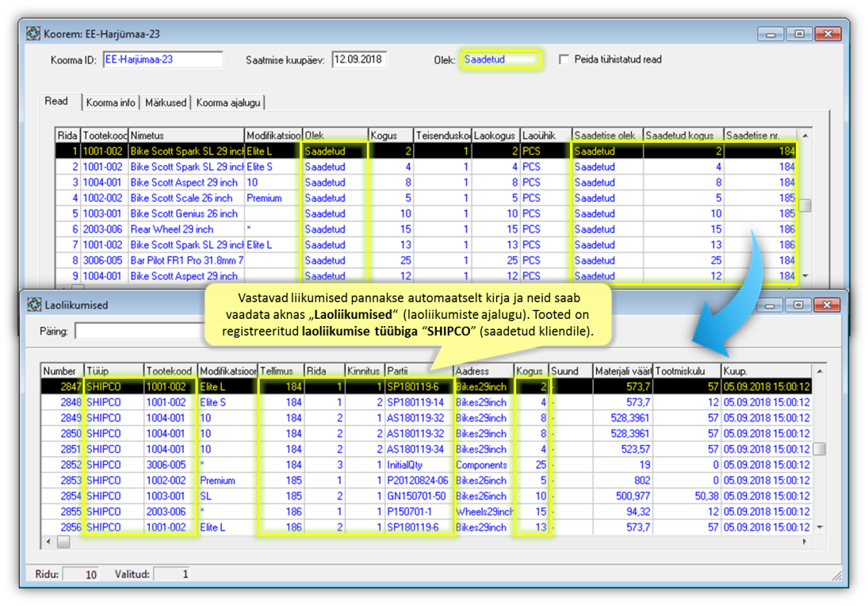Switch to the Koorma info tab
This screenshot has height=606, width=868.
click(110, 102)
